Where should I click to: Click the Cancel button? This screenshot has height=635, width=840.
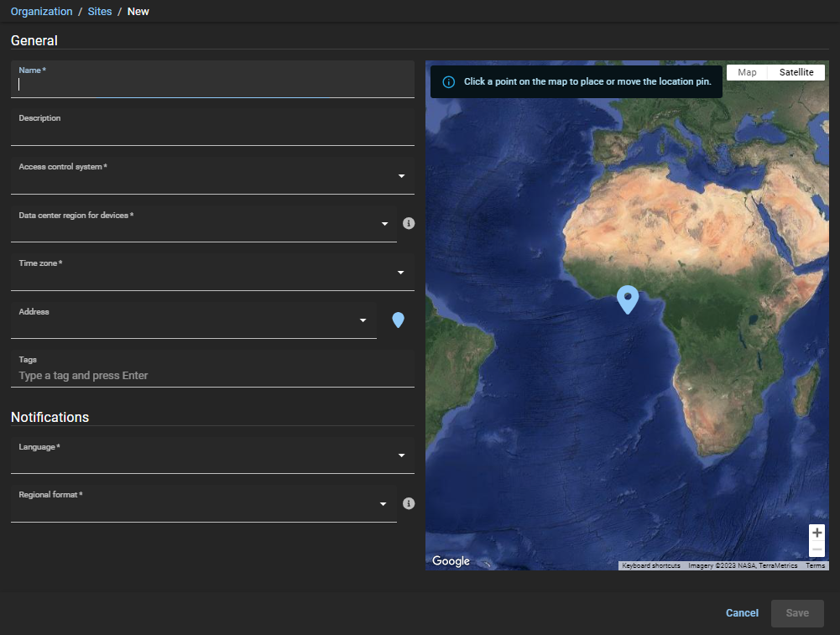[x=742, y=613]
